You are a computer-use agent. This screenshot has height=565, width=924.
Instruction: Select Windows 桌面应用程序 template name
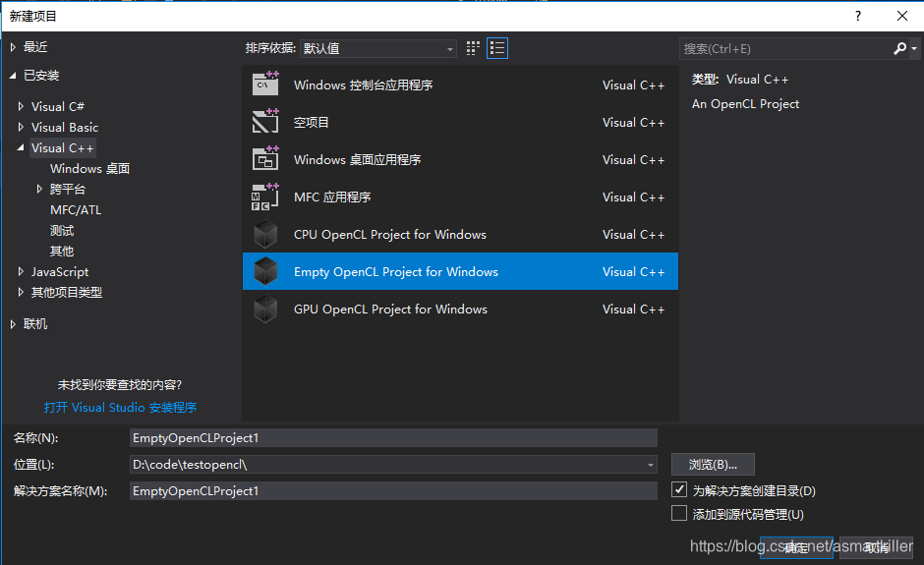(357, 159)
